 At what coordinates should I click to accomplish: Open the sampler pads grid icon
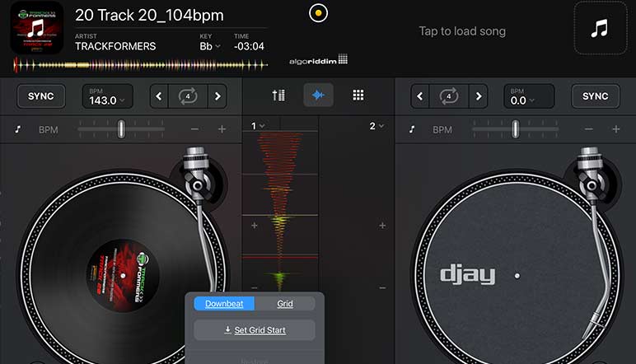click(x=358, y=96)
